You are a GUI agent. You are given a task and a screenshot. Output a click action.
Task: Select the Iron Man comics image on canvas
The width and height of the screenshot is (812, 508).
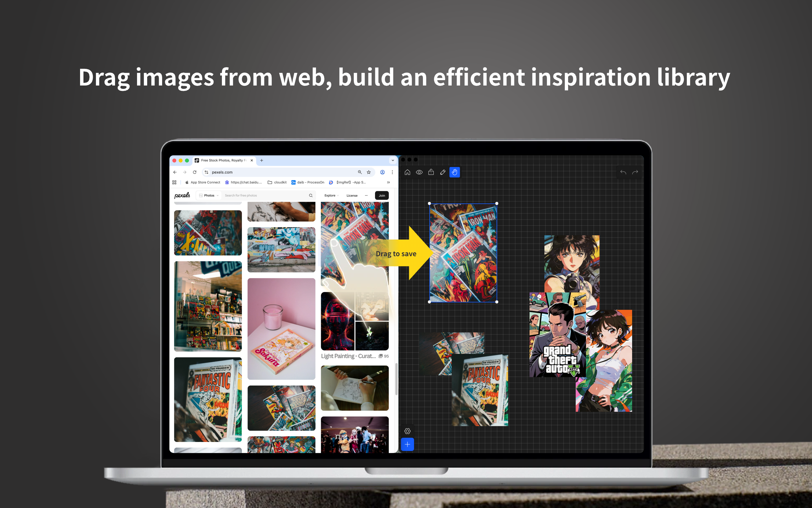(x=463, y=252)
